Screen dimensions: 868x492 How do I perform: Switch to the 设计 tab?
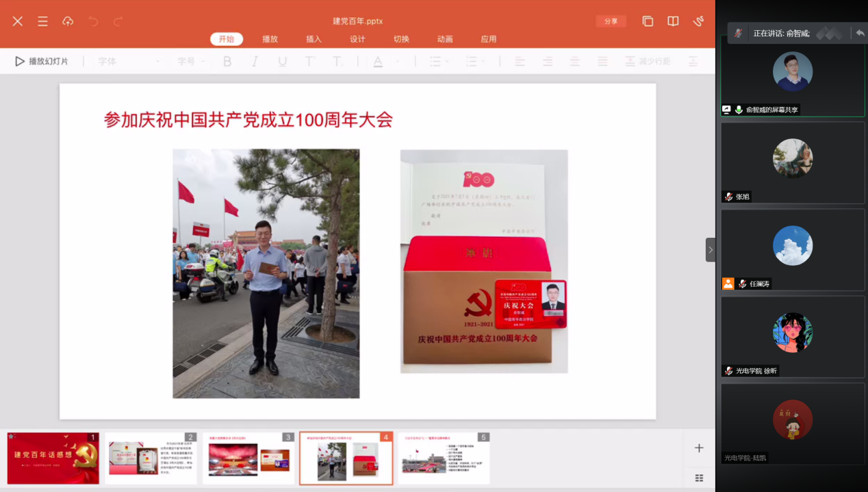point(357,39)
